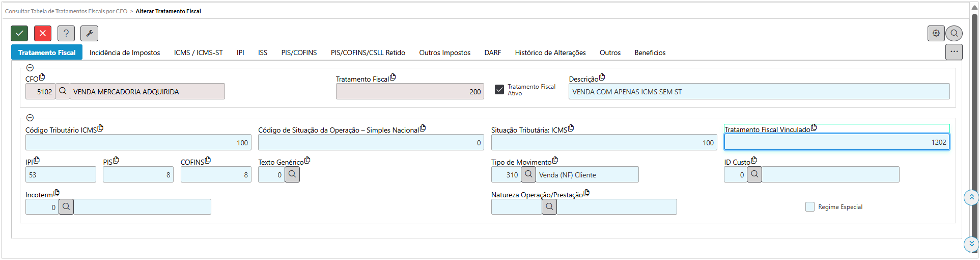Click the double chevron down scroll button
Screen dimensions: 980x260
(x=971, y=244)
